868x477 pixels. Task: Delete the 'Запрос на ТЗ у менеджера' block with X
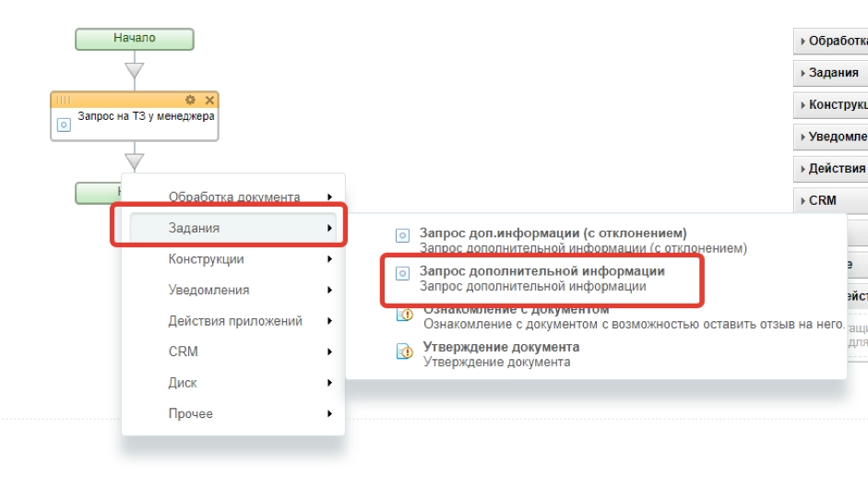pyautogui.click(x=209, y=100)
